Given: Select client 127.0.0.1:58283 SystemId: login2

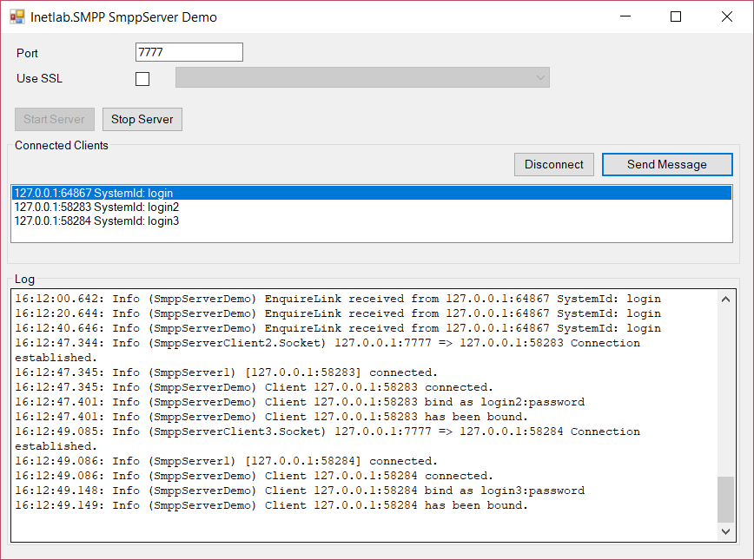Looking at the screenshot, I should coord(372,207).
